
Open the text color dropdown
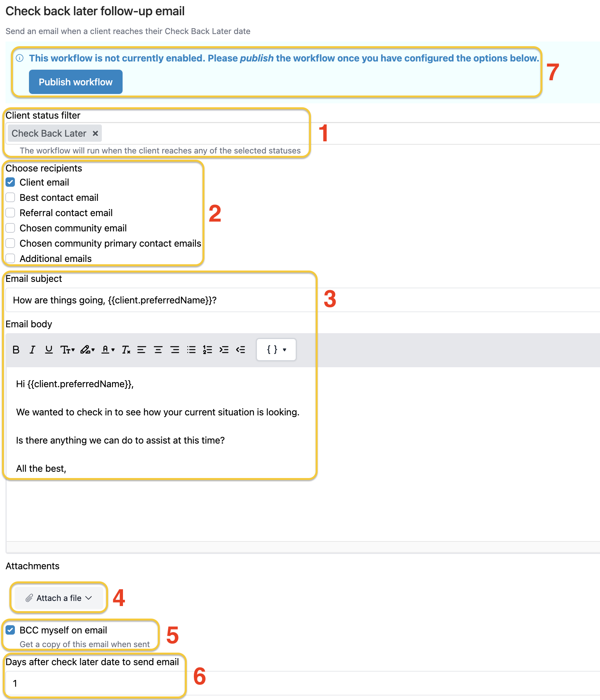point(108,350)
